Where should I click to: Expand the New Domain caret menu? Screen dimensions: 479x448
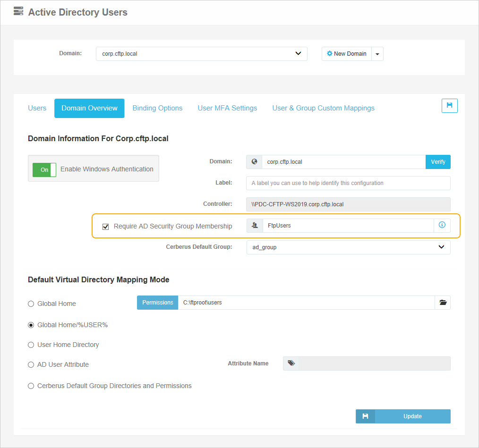point(377,54)
